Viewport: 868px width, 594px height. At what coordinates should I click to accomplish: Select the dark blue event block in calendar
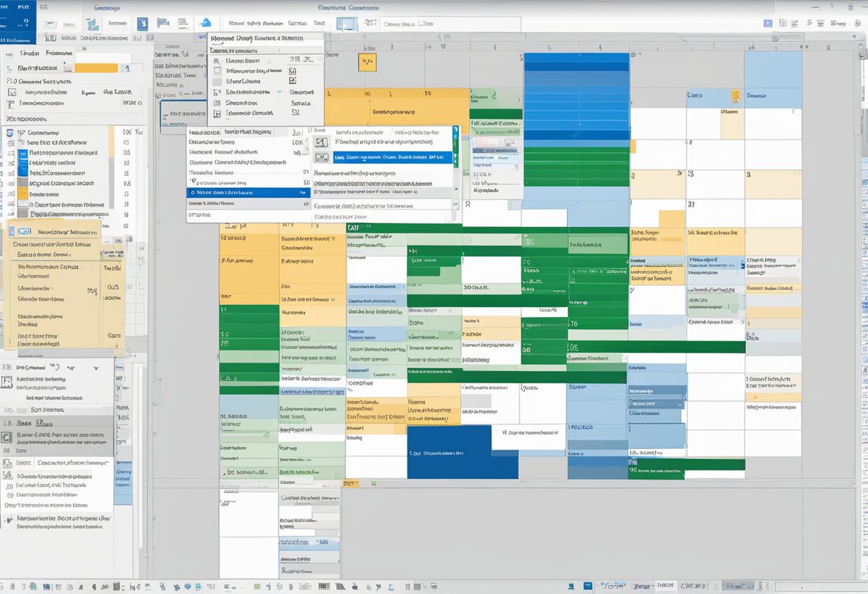point(462,452)
